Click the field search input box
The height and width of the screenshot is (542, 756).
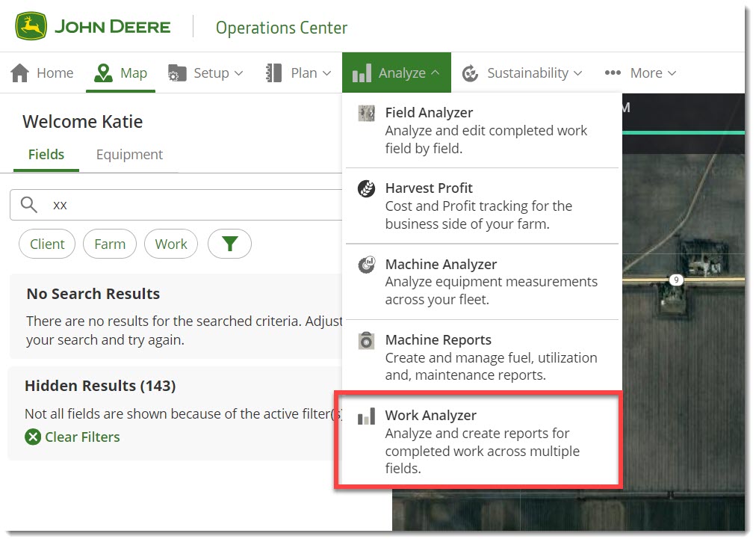click(x=187, y=205)
